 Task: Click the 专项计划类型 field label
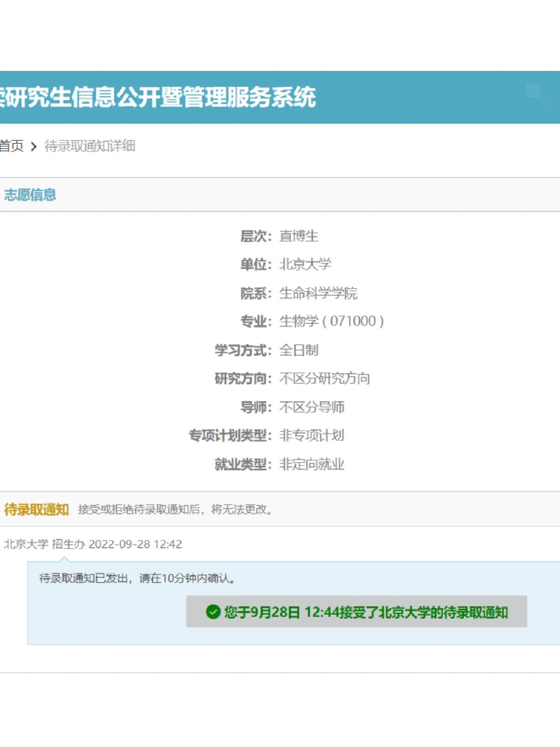pyautogui.click(x=230, y=435)
